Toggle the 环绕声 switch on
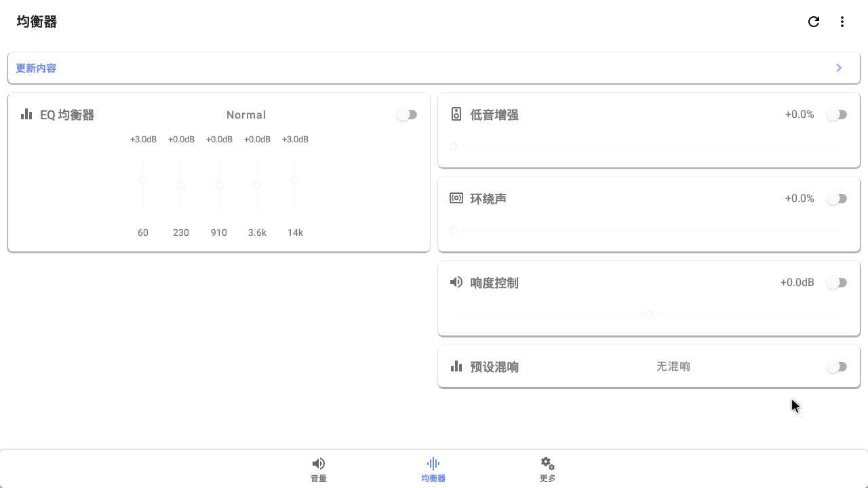Viewport: 868px width, 488px height. tap(837, 199)
